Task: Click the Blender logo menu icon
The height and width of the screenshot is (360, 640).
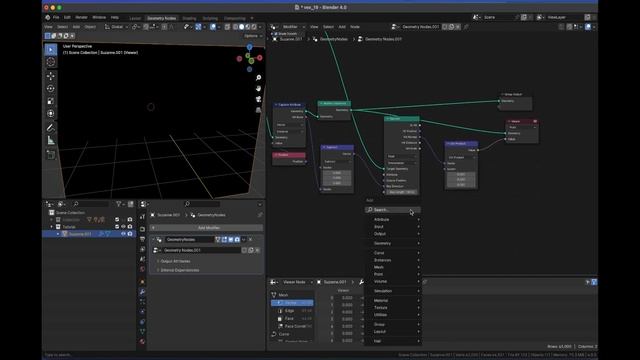Action: (48, 18)
